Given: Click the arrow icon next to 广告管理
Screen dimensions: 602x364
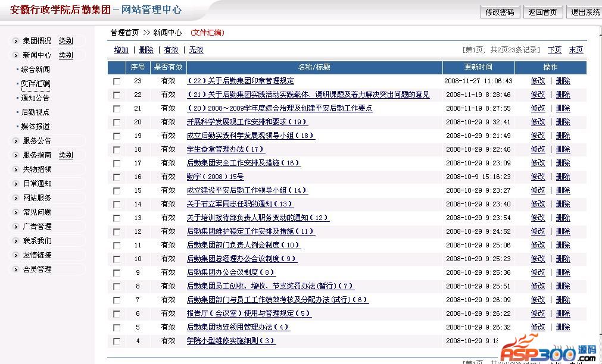Looking at the screenshot, I should [15, 227].
